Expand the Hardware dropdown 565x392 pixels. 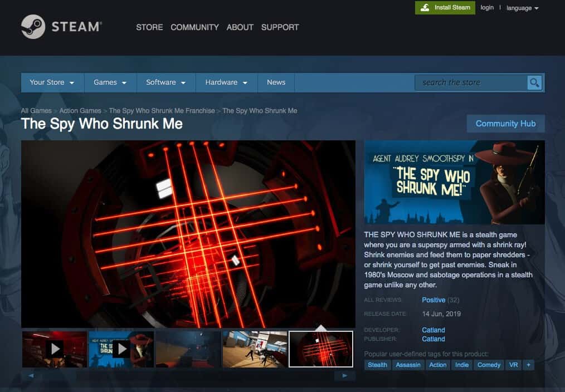pyautogui.click(x=227, y=82)
